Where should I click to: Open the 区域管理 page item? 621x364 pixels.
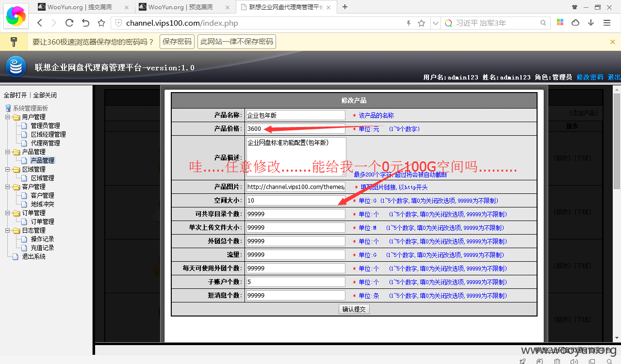[x=42, y=178]
